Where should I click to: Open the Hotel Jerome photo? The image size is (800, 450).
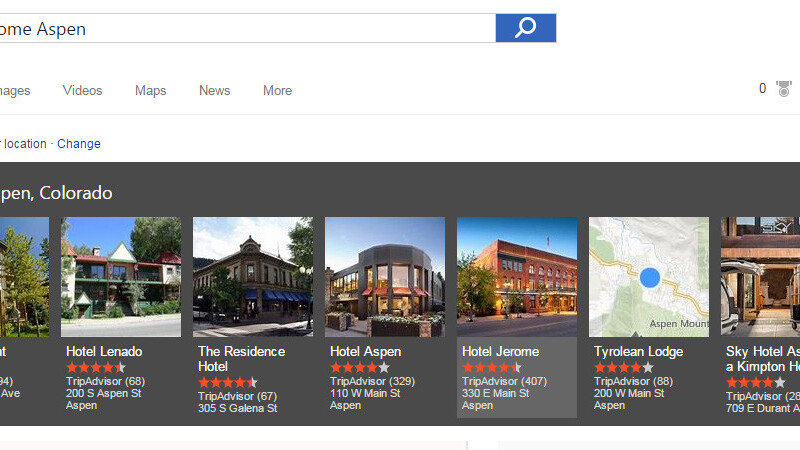coord(517,277)
